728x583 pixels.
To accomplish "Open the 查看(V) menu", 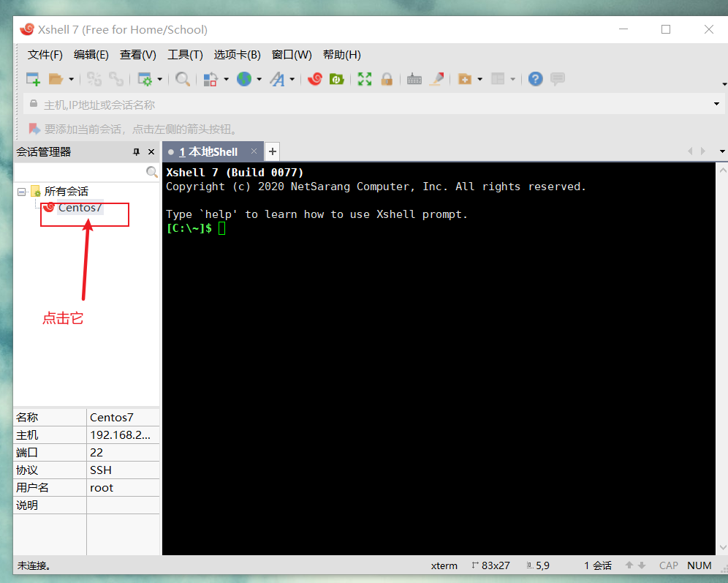I will [x=138, y=55].
